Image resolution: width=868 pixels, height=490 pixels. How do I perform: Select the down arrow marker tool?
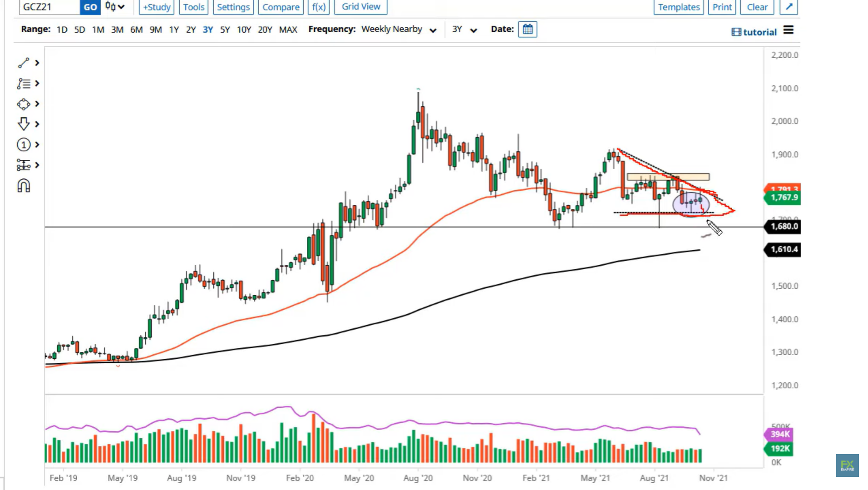click(x=24, y=124)
